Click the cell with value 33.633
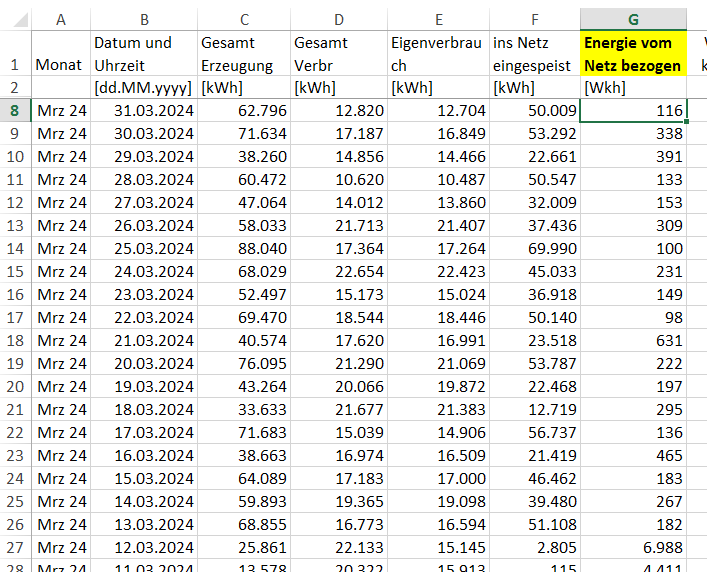 244,409
